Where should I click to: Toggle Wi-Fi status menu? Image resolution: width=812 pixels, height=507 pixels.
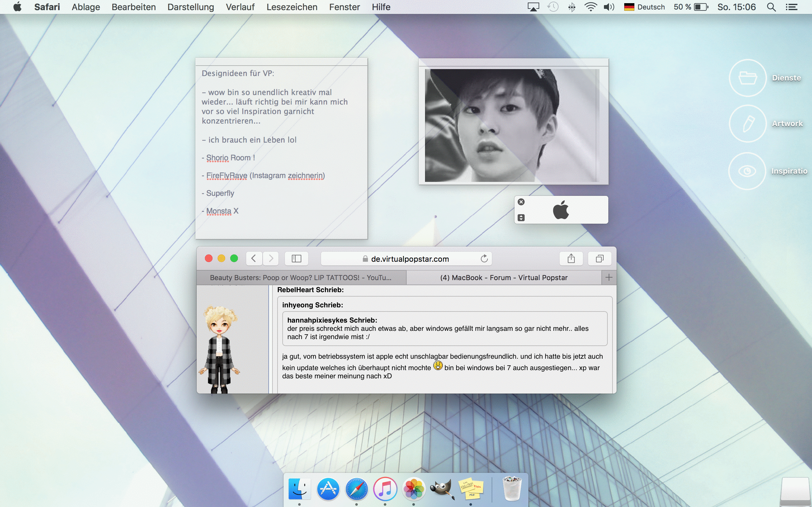coord(590,7)
